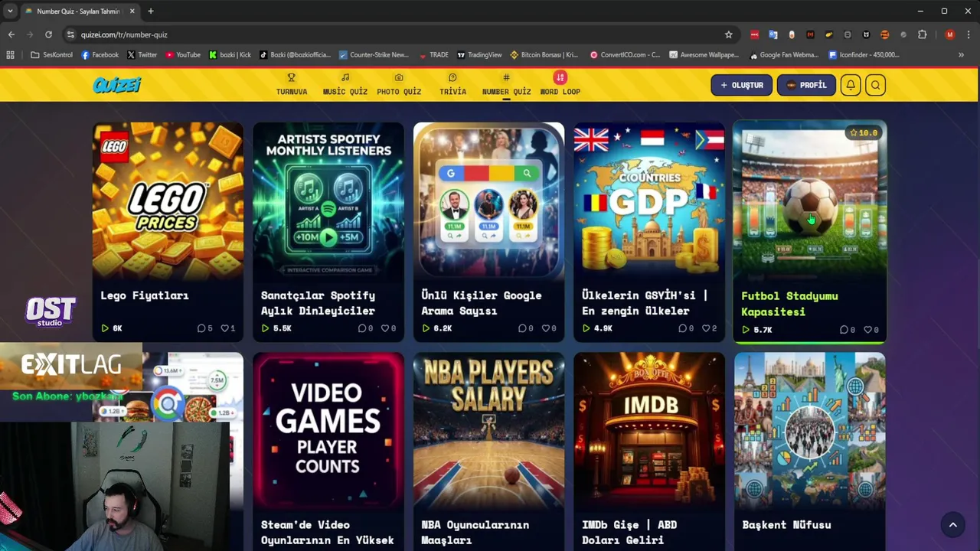The image size is (980, 551).
Task: Click the site search magnifier icon
Action: (875, 85)
